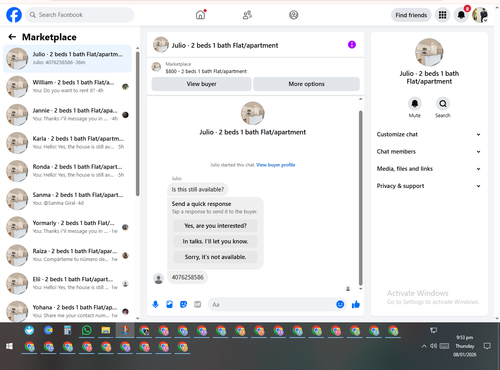500x370 pixels.
Task: Open Elli's conversation in the list
Action: pyautogui.click(x=67, y=283)
